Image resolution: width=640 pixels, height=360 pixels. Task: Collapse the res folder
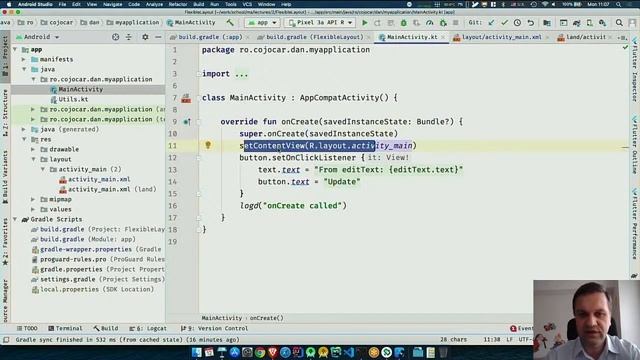[x=24, y=140]
